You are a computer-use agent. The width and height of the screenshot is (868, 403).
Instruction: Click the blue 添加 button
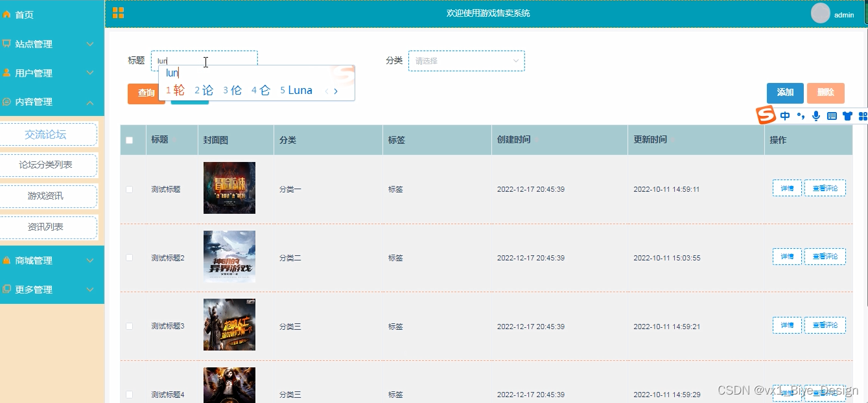click(785, 93)
